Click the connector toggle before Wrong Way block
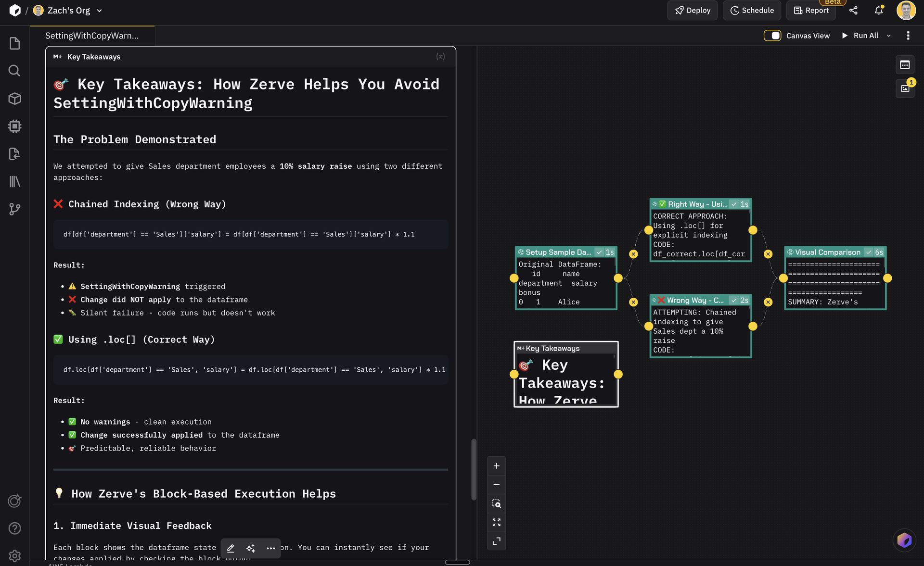The width and height of the screenshot is (924, 566). (633, 302)
